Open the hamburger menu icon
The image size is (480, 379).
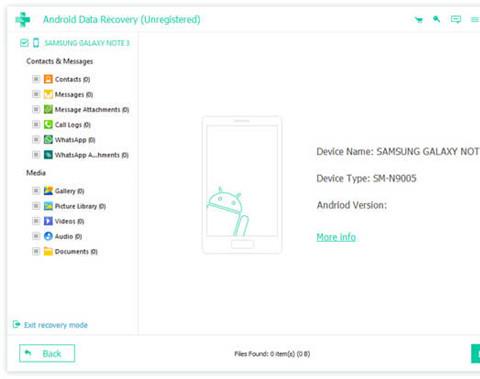tap(475, 20)
